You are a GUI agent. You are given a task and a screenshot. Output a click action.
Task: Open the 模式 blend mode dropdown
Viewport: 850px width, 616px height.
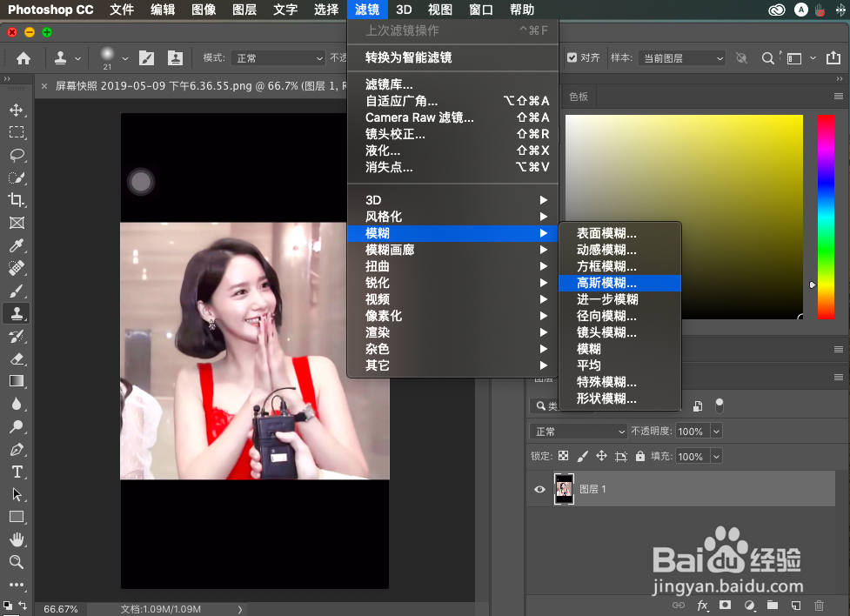[279, 58]
